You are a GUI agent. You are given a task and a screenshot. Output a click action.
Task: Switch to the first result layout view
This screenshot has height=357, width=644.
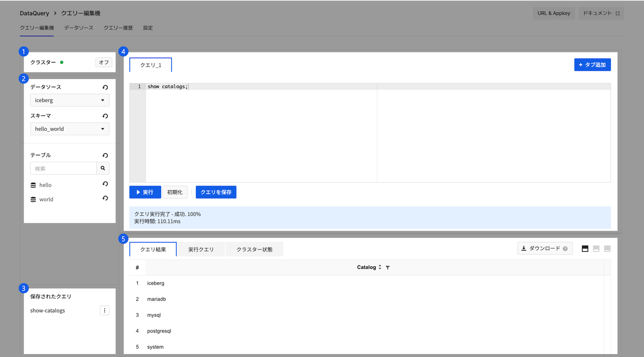[x=585, y=249]
